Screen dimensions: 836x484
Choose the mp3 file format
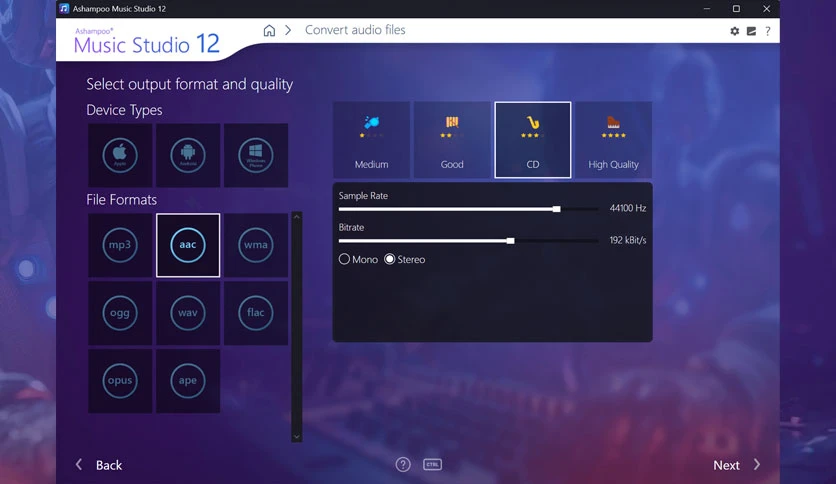point(120,245)
